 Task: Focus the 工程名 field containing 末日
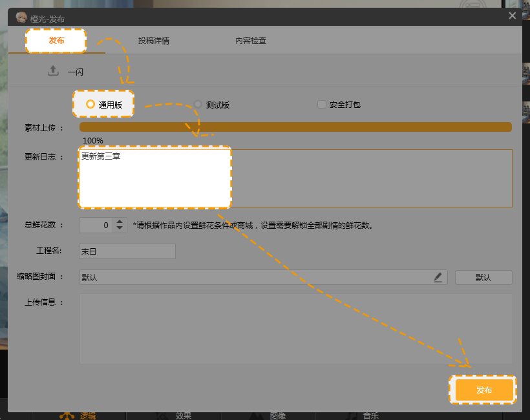127,251
